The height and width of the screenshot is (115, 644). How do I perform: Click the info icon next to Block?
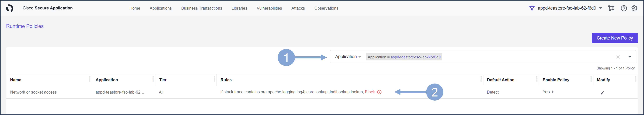point(379,92)
